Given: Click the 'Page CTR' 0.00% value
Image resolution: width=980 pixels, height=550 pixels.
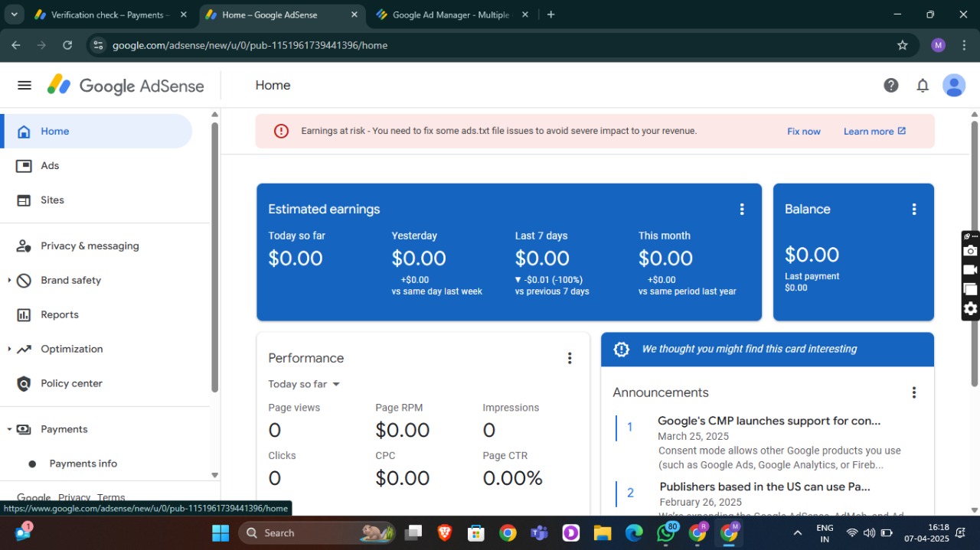Looking at the screenshot, I should tap(512, 478).
